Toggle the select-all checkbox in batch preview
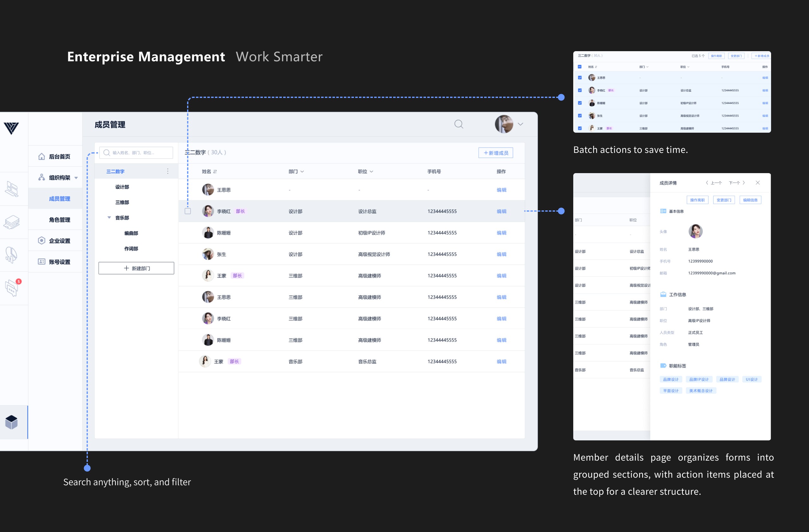809x532 pixels. coord(580,67)
